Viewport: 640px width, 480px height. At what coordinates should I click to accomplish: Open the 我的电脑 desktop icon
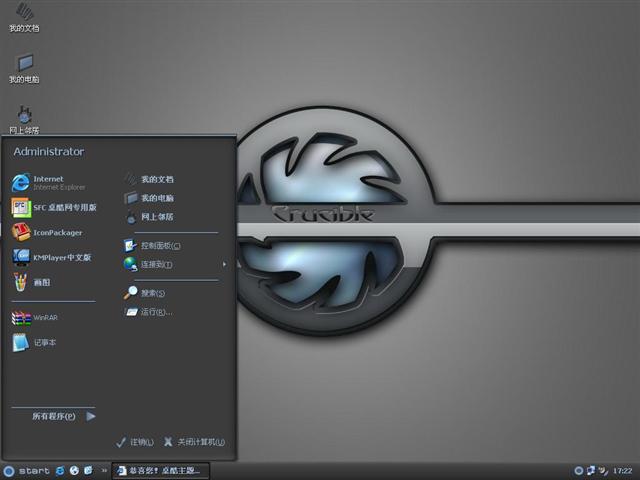[x=24, y=69]
